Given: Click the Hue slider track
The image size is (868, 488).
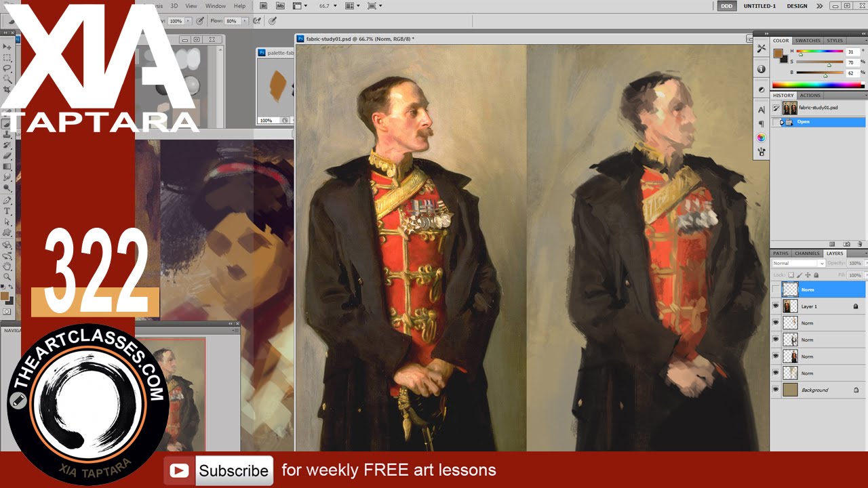Looking at the screenshot, I should [x=819, y=51].
